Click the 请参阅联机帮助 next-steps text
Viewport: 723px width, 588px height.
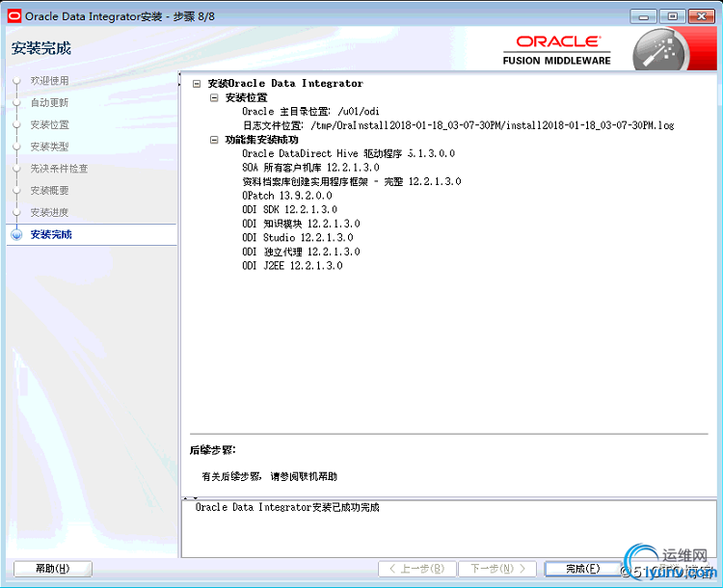tap(304, 476)
